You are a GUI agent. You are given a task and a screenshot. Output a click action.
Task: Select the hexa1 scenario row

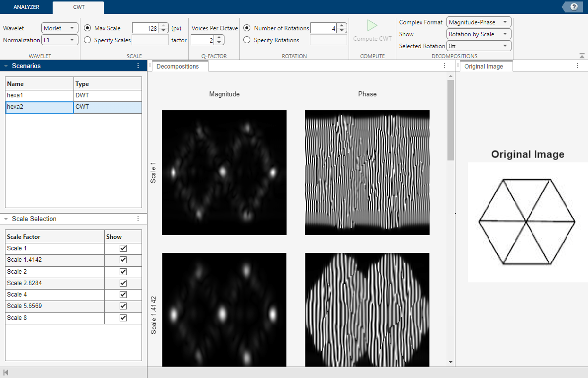(x=40, y=95)
